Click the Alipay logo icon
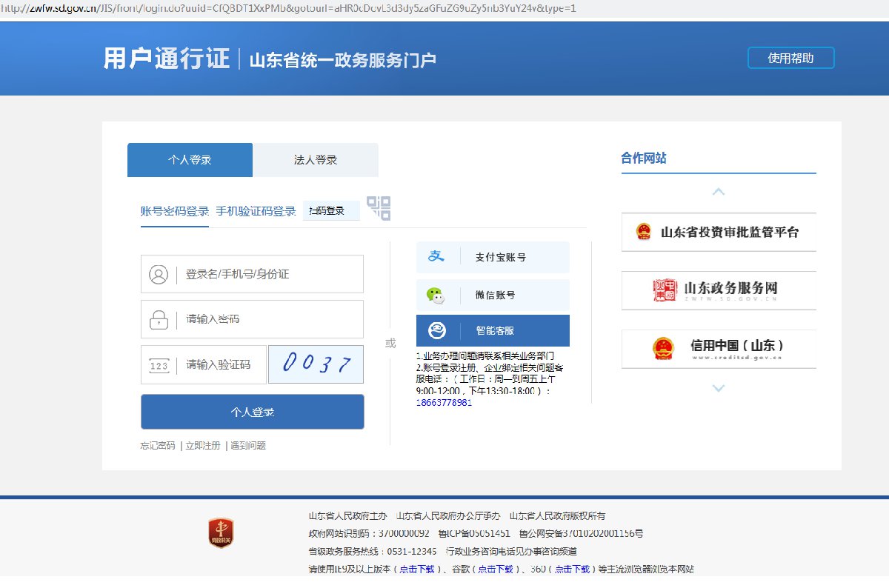This screenshot has height=588, width=889. 436,257
